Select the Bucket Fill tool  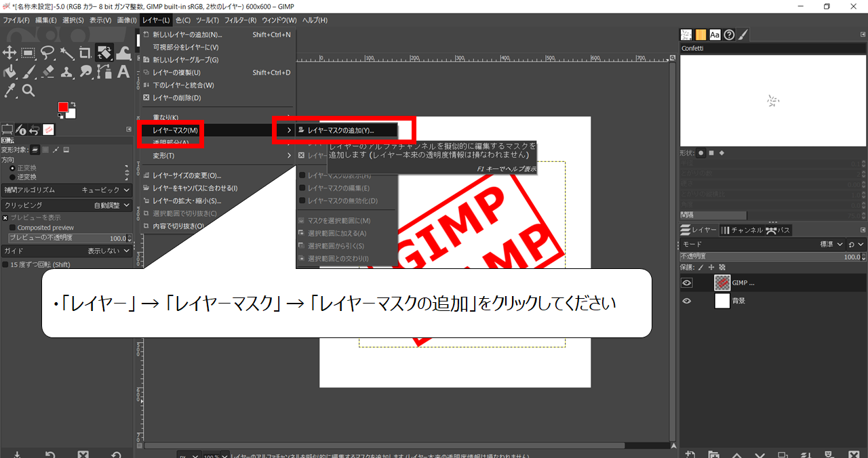(x=9, y=71)
